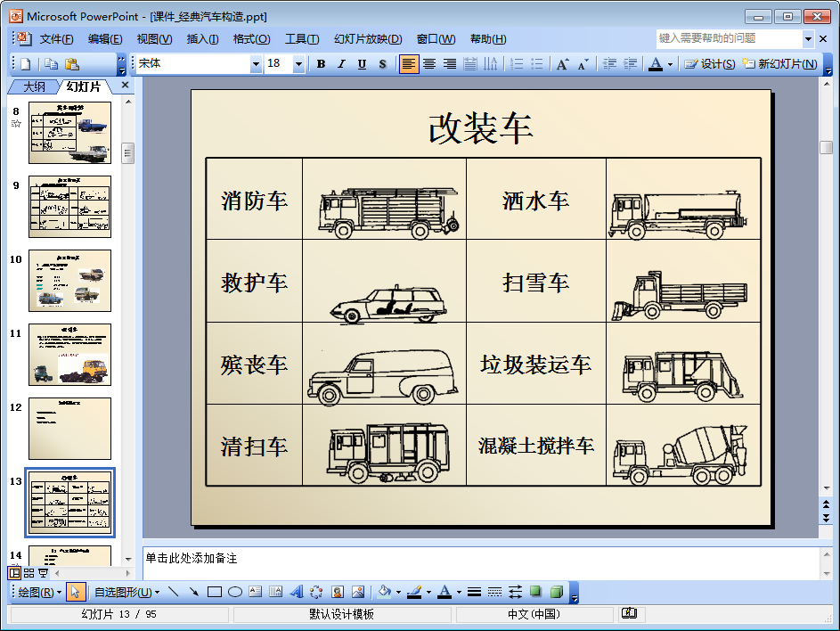Select the Arrow line tool
840x631 pixels.
pos(193,592)
